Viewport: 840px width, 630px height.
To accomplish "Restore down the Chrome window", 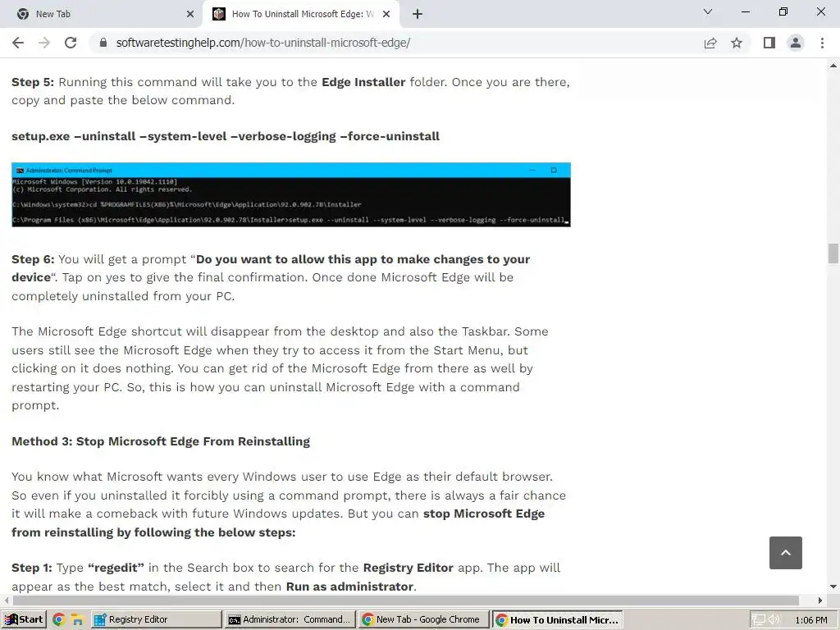I will coord(783,11).
